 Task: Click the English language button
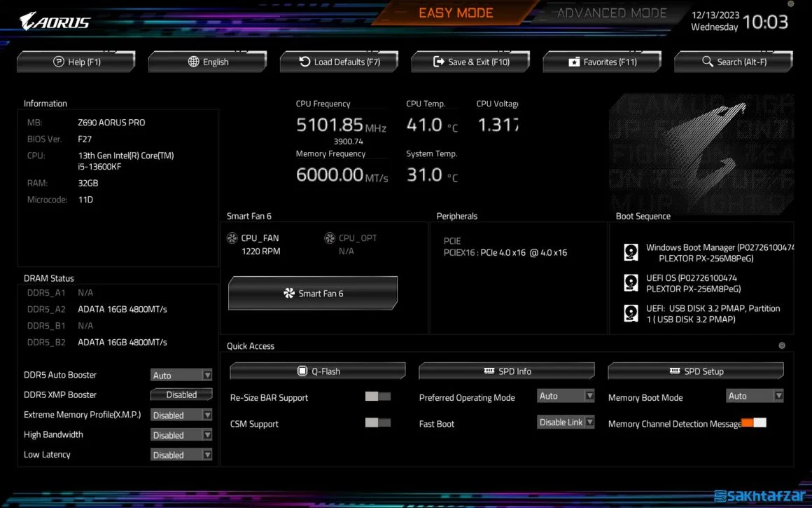[208, 62]
